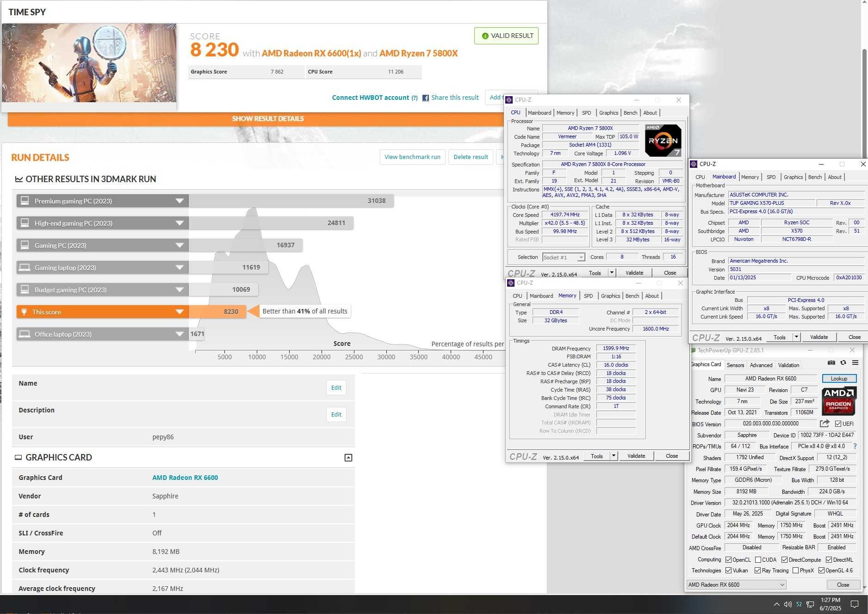Open Tools dropdown arrow in CPU-Z Memory window

614,456
